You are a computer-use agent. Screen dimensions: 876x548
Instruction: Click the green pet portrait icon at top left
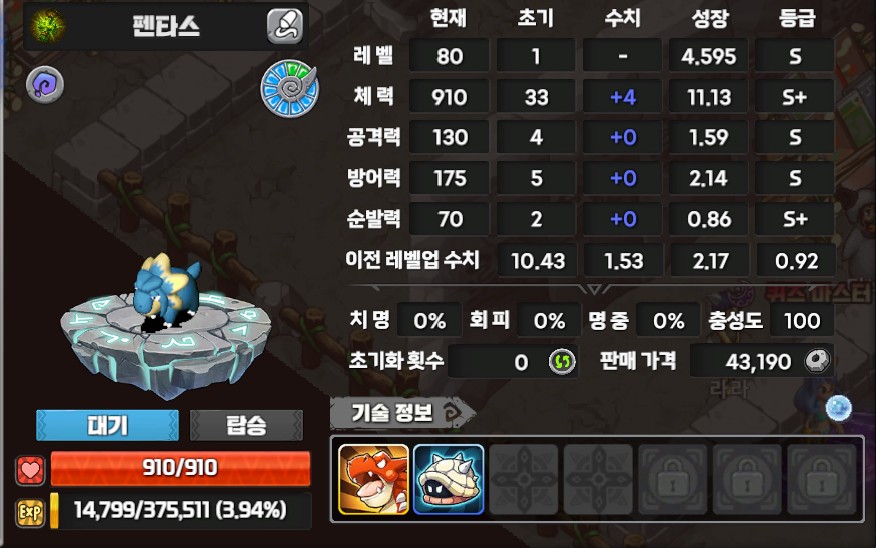coord(47,26)
